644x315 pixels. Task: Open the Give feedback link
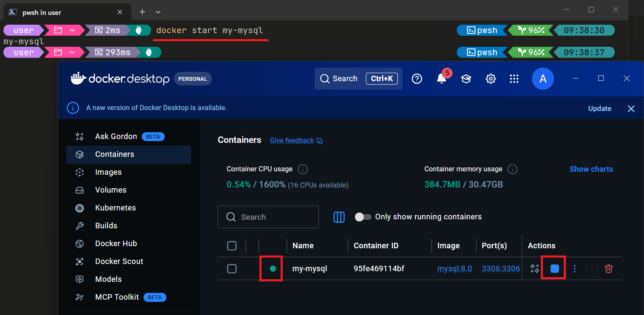296,140
